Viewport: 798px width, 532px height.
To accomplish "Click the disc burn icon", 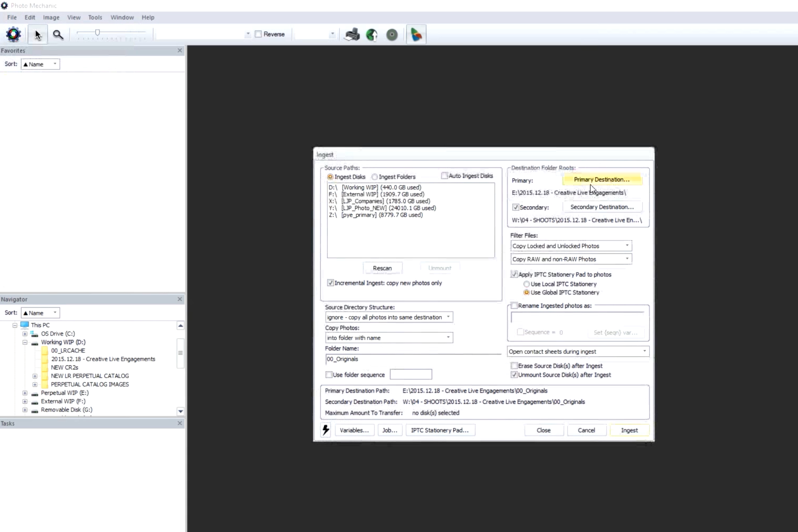I will coord(392,35).
